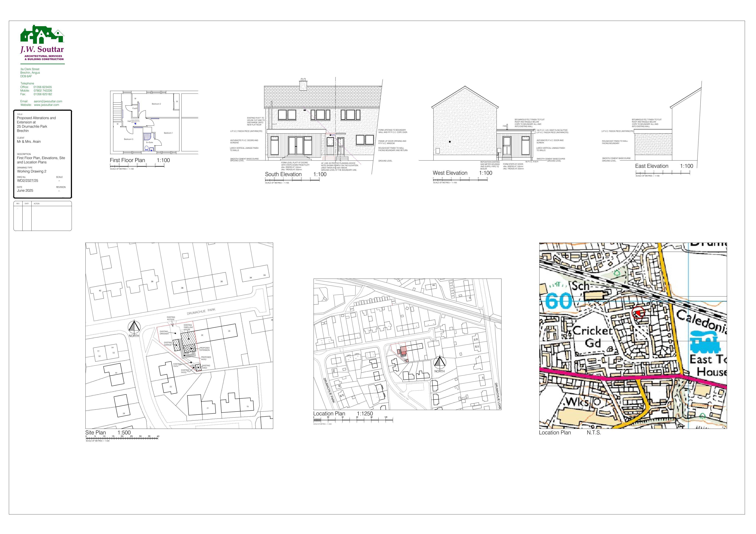Click the 'PROPOSED EXTENSION' label on Site Plan
The width and height of the screenshot is (756, 534).
click(205, 349)
